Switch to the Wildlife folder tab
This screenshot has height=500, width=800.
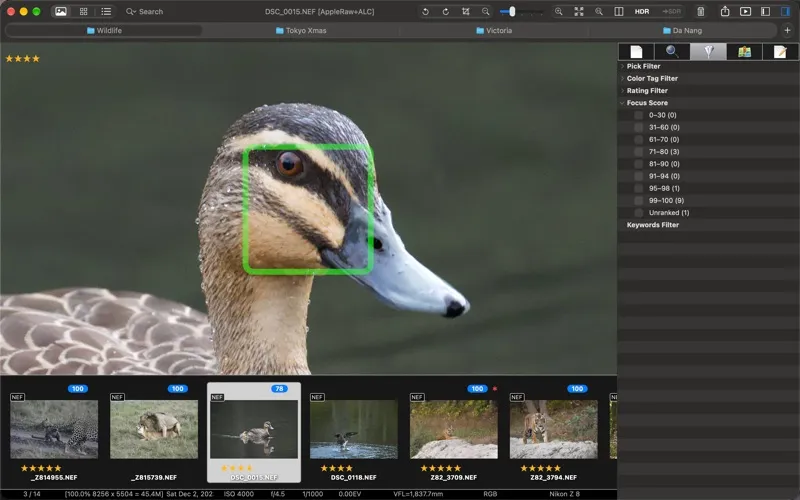click(x=104, y=31)
